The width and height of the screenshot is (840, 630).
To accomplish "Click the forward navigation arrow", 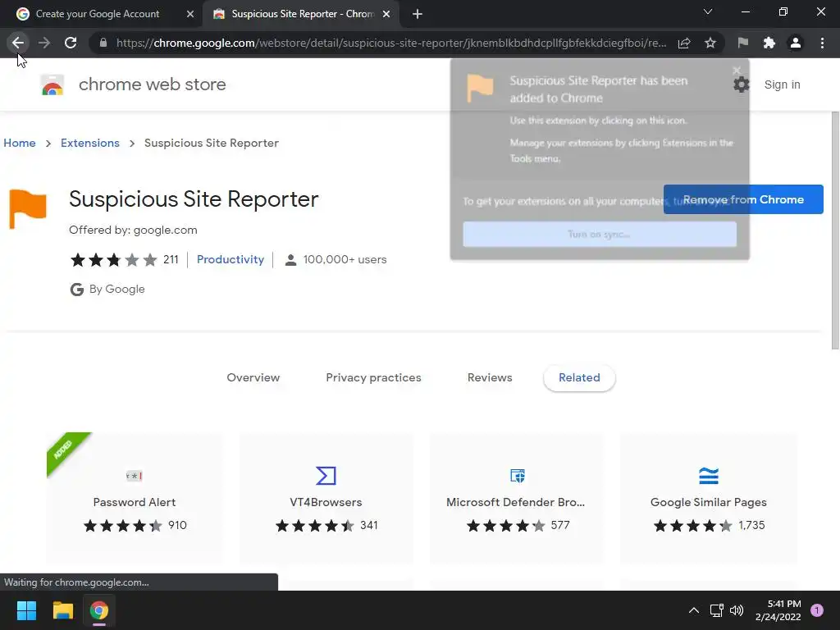I will [44, 43].
